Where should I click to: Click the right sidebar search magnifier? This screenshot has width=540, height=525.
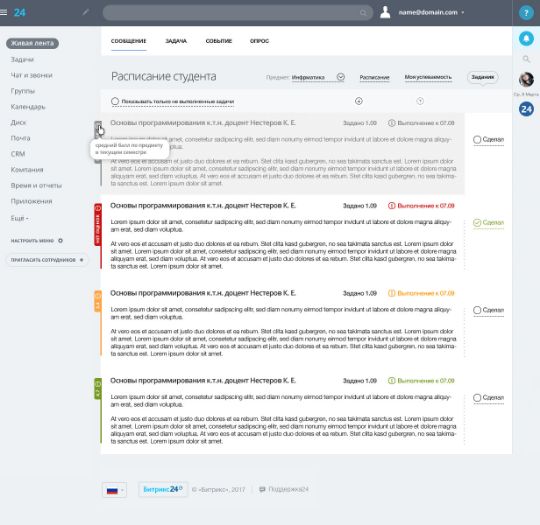point(526,59)
